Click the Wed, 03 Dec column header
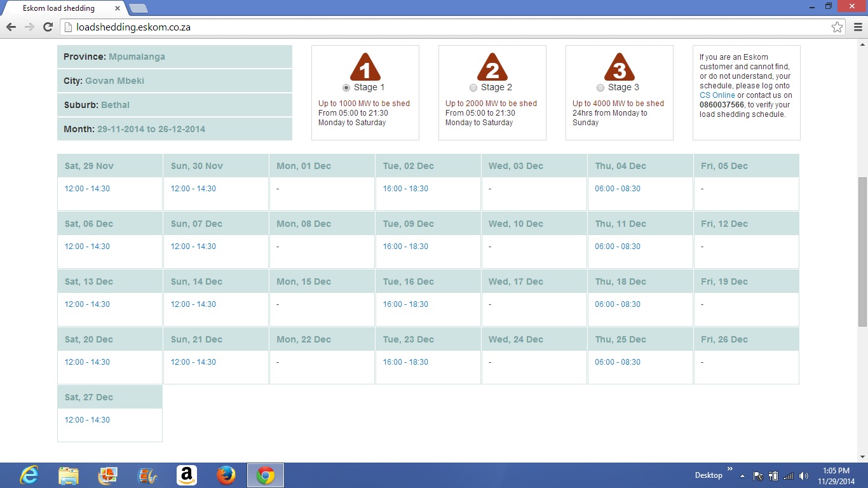Screen dimensions: 868x488 534,166
